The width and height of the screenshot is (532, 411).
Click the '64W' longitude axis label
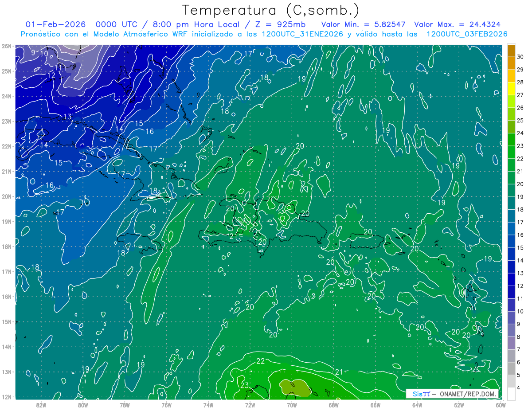pyautogui.click(x=417, y=404)
